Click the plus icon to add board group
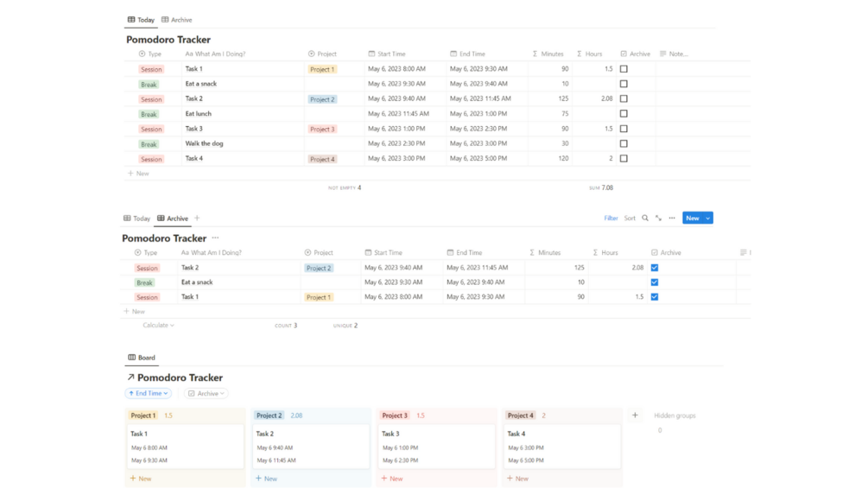This screenshot has width=868, height=488. [635, 415]
